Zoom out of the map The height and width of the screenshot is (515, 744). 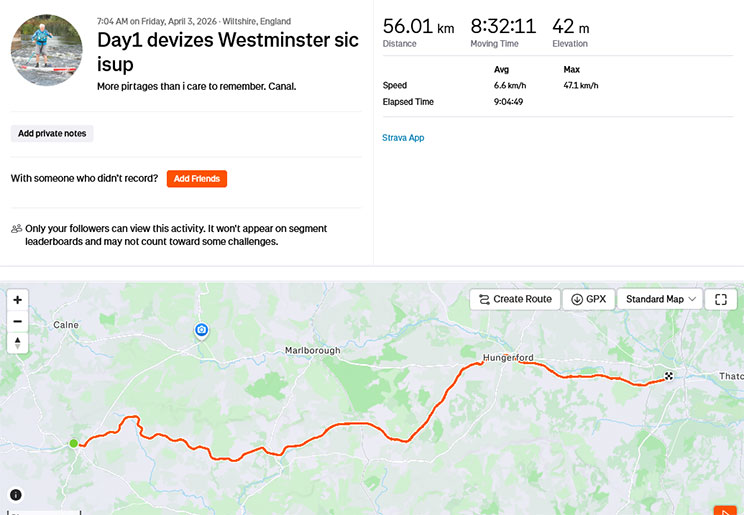(x=18, y=321)
